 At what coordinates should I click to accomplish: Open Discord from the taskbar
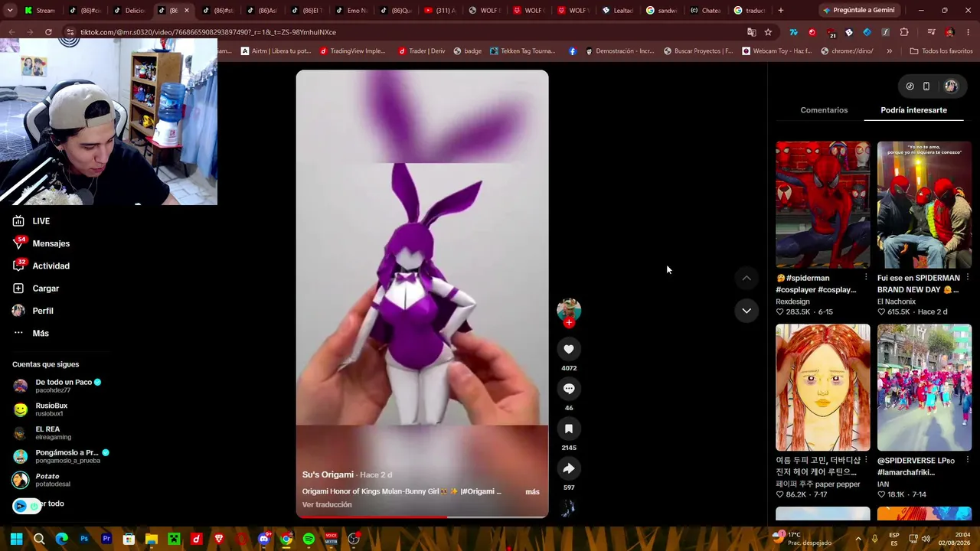[x=263, y=539]
